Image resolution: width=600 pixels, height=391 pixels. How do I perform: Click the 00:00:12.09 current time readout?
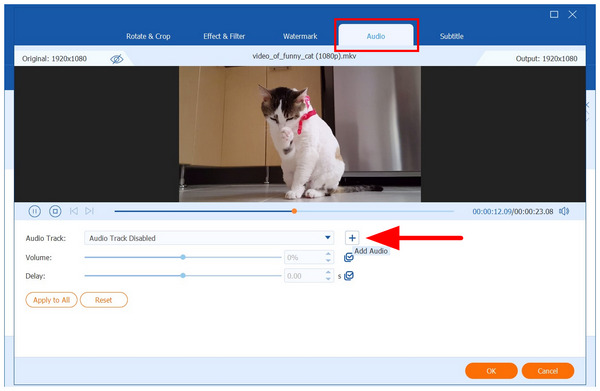pyautogui.click(x=492, y=212)
